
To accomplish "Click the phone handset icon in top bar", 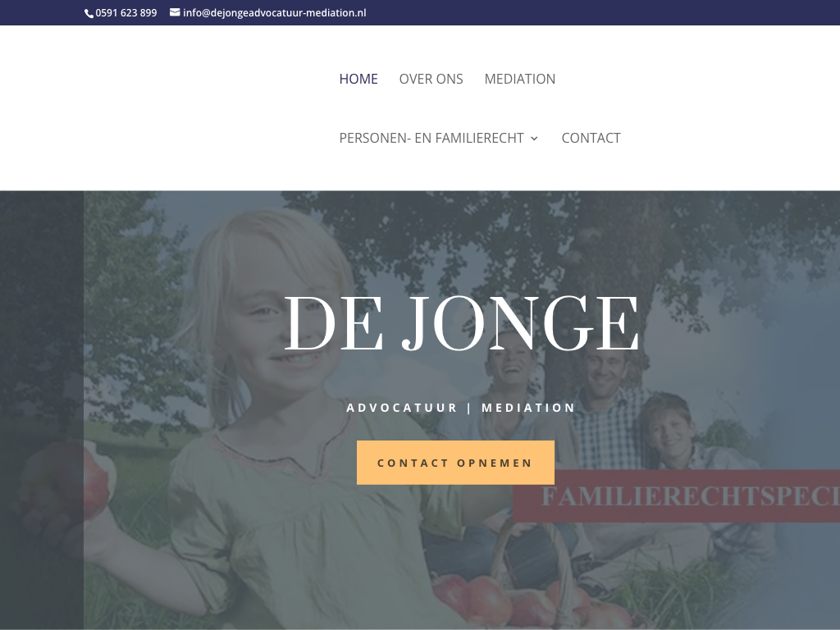I will [89, 13].
